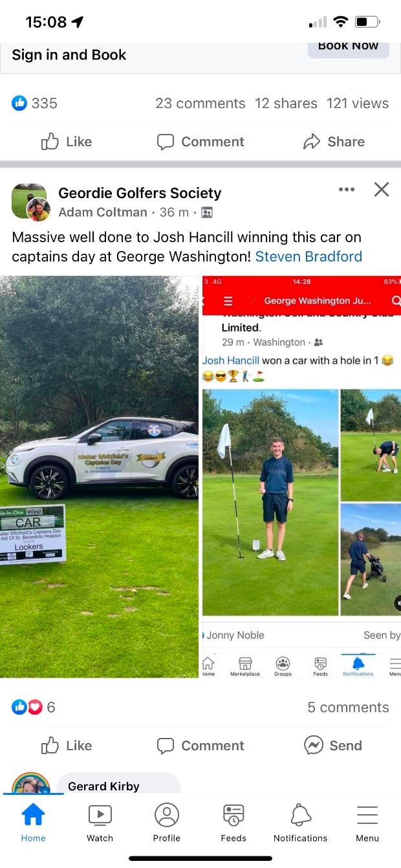Select the Home tab

click(x=33, y=823)
